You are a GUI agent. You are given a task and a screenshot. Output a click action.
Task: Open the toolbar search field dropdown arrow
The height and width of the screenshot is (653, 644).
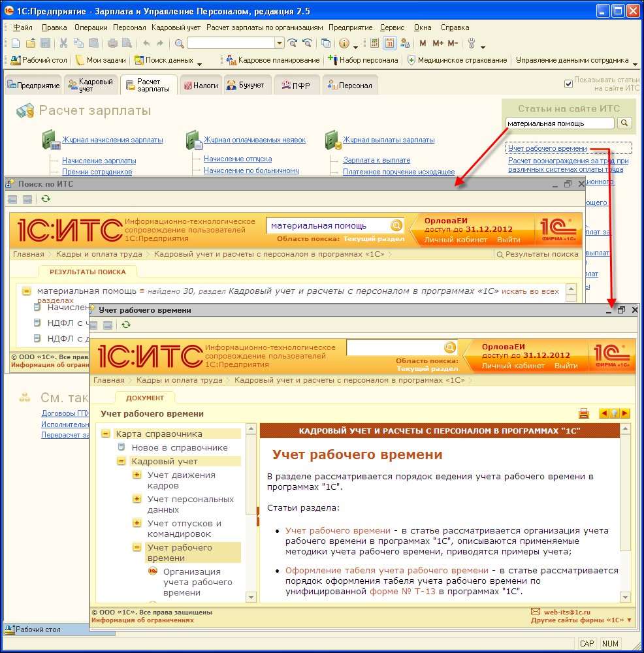[x=280, y=43]
